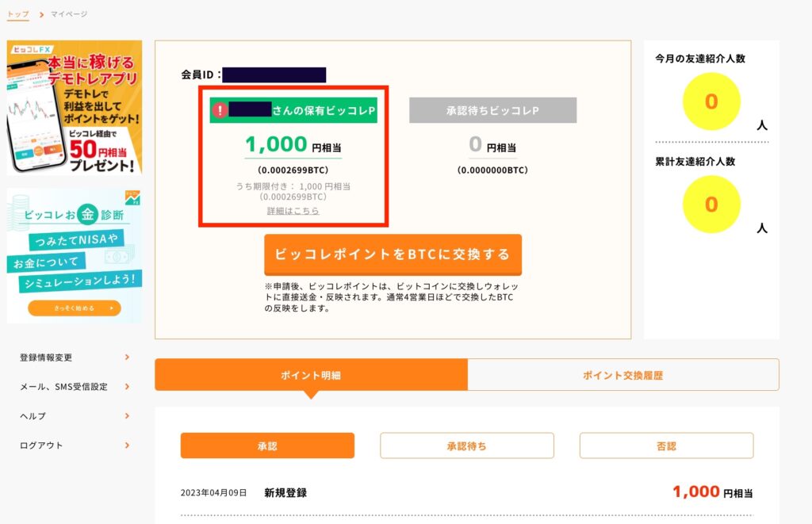Open 登録情報変更 menu item
The width and height of the screenshot is (812, 524).
pyautogui.click(x=74, y=358)
